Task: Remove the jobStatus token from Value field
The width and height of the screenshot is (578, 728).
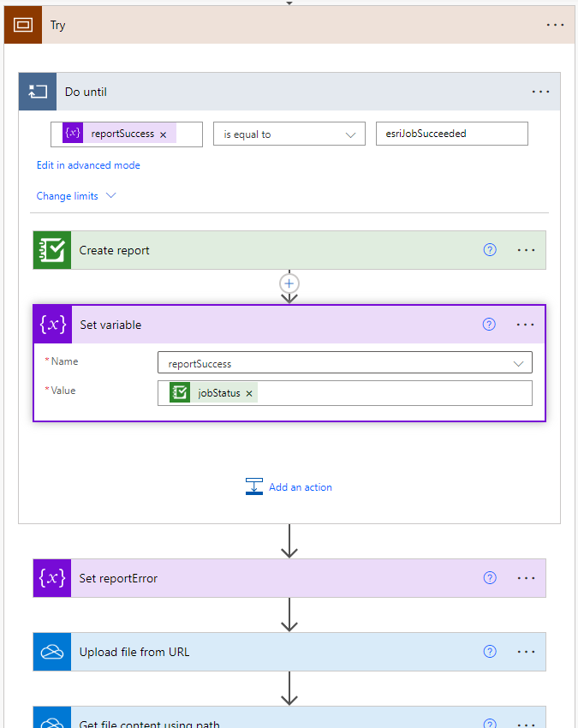Action: click(248, 392)
